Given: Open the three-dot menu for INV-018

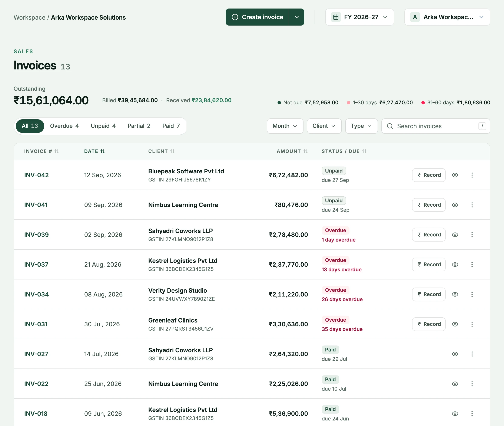Looking at the screenshot, I should pyautogui.click(x=472, y=414).
